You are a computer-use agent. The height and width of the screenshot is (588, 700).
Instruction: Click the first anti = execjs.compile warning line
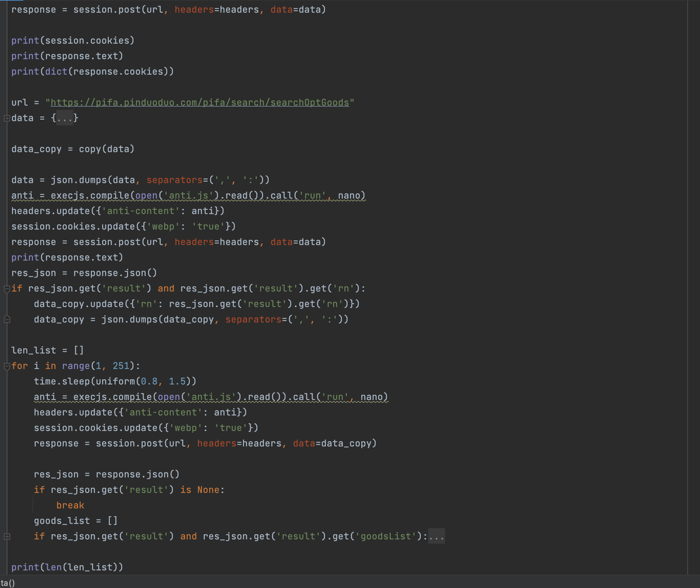(188, 195)
